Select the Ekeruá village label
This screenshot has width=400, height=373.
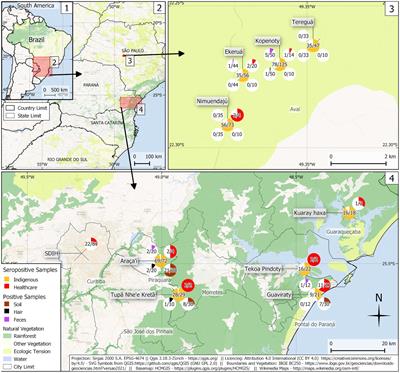(x=234, y=52)
